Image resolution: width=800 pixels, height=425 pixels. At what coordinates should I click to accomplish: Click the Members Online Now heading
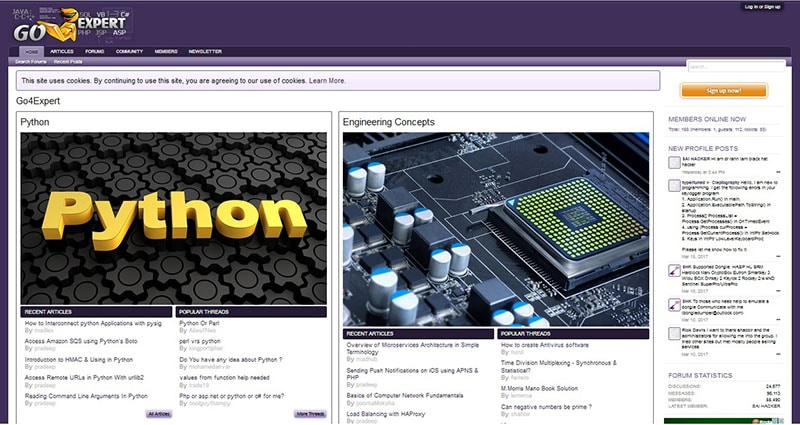pos(707,119)
